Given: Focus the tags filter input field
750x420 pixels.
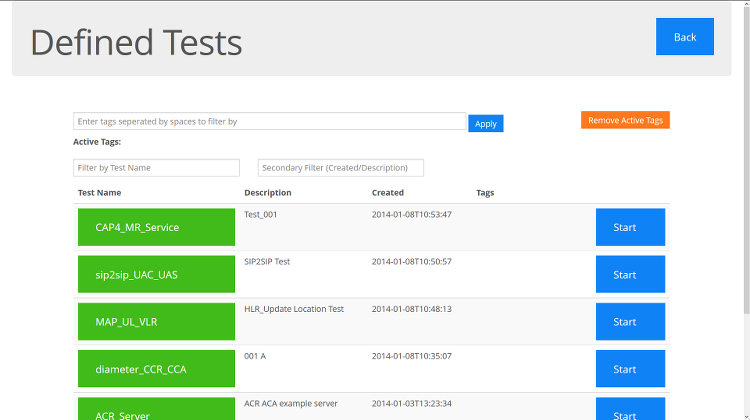Looking at the screenshot, I should coord(269,122).
